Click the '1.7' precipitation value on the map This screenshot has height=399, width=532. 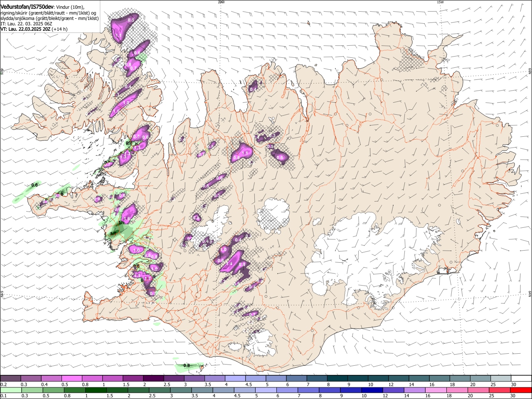pyautogui.click(x=147, y=278)
